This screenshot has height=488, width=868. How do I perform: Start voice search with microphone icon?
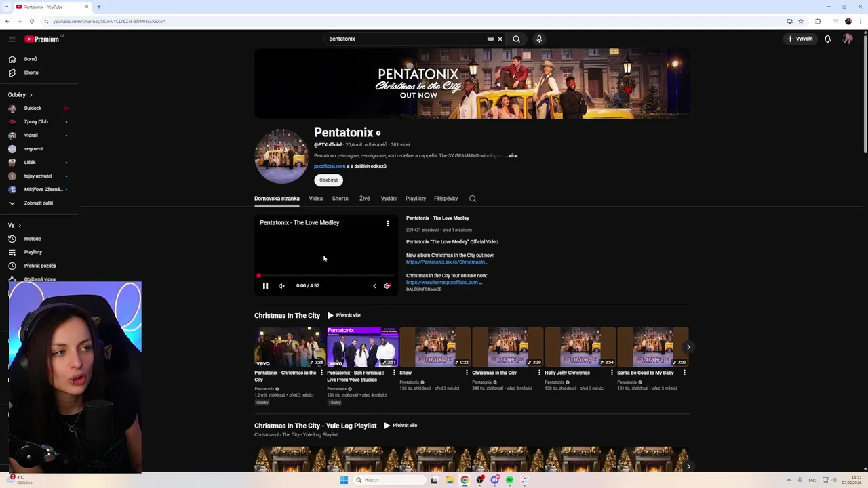pos(539,39)
